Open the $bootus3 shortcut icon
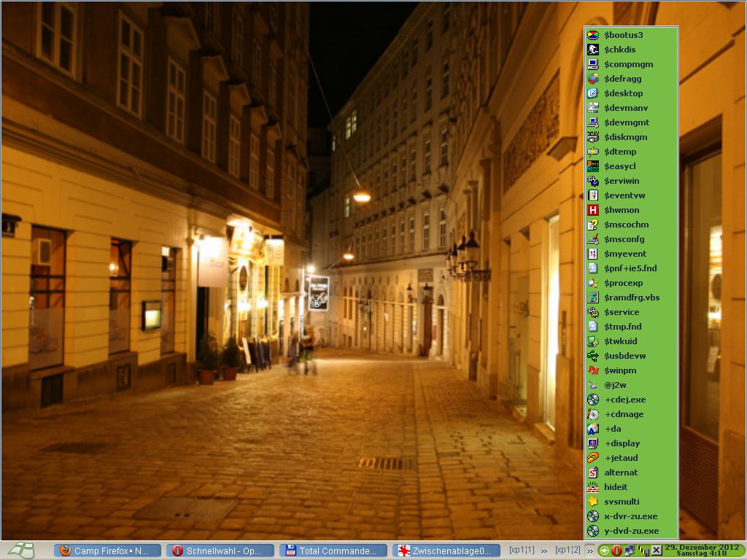Image resolution: width=747 pixels, height=560 pixels. 593,35
